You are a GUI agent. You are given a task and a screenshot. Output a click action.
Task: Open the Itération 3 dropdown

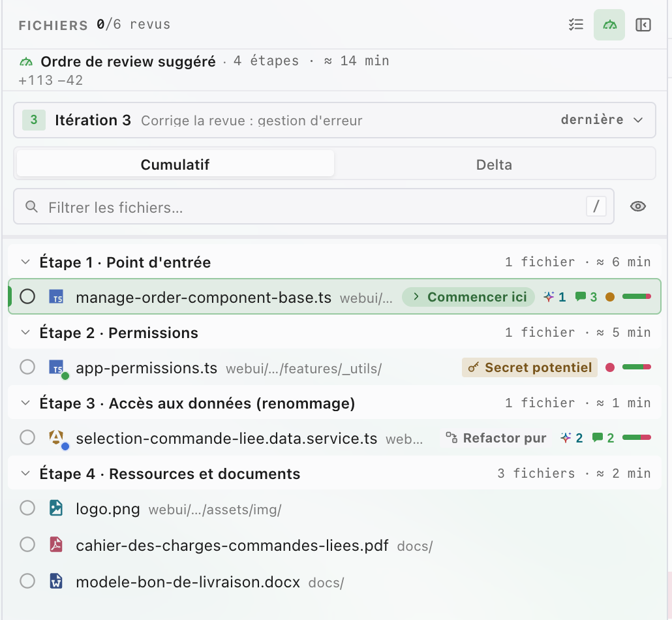[334, 120]
